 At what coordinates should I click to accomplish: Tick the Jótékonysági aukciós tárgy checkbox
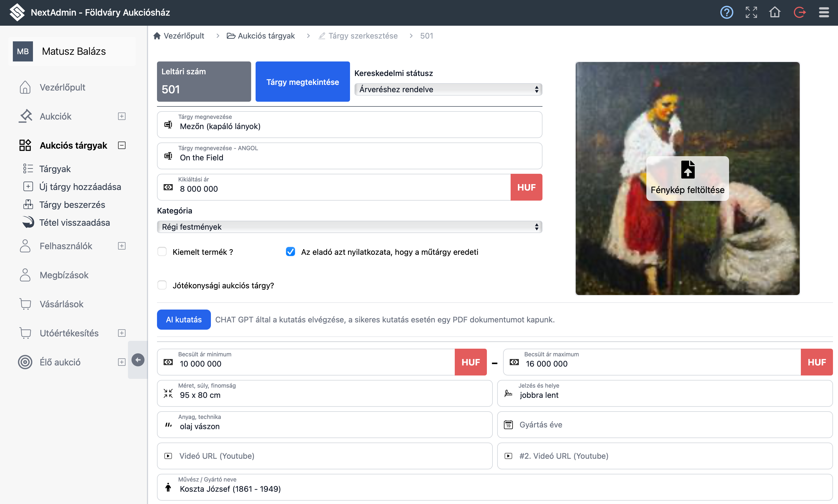[162, 285]
